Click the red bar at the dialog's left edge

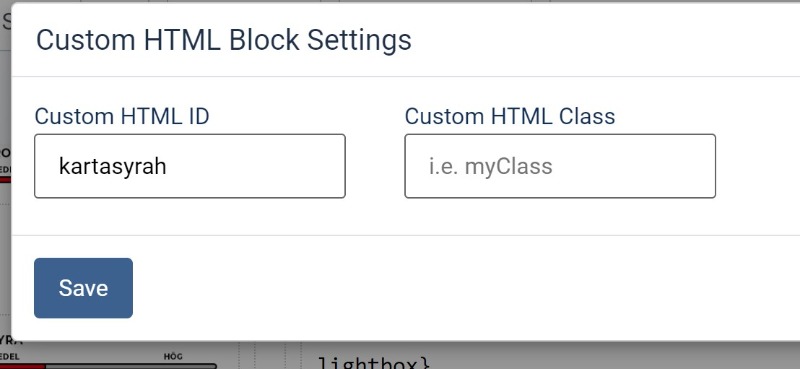tap(5, 180)
